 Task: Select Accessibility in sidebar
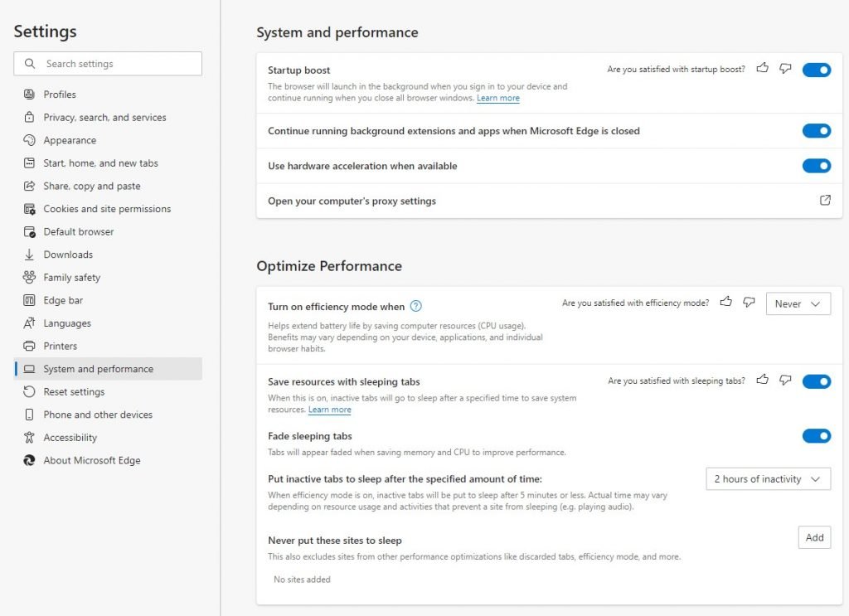[x=109, y=438]
